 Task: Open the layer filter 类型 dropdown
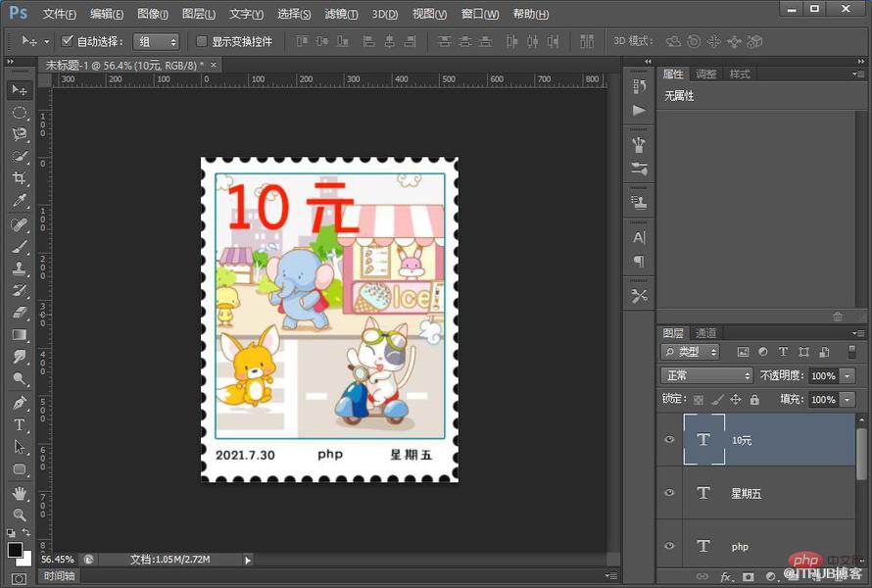[690, 352]
